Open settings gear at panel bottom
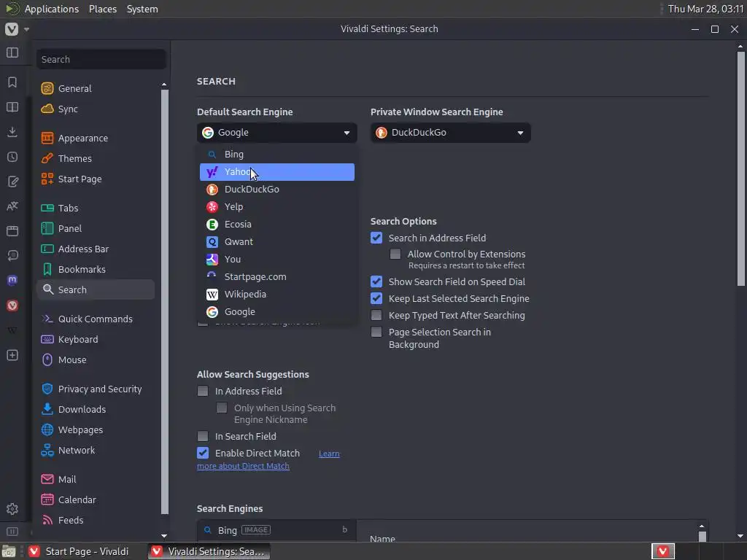Image resolution: width=747 pixels, height=560 pixels. point(12,508)
